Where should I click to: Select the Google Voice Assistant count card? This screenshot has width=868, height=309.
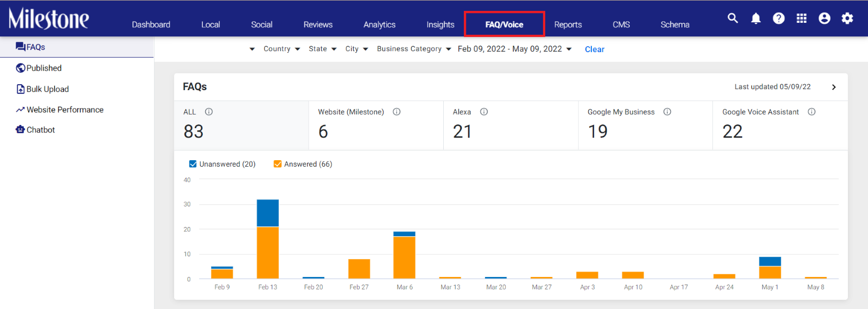(780, 125)
